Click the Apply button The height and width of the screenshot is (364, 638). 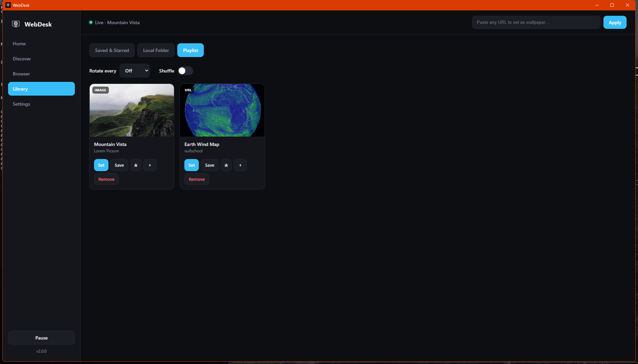pos(615,22)
